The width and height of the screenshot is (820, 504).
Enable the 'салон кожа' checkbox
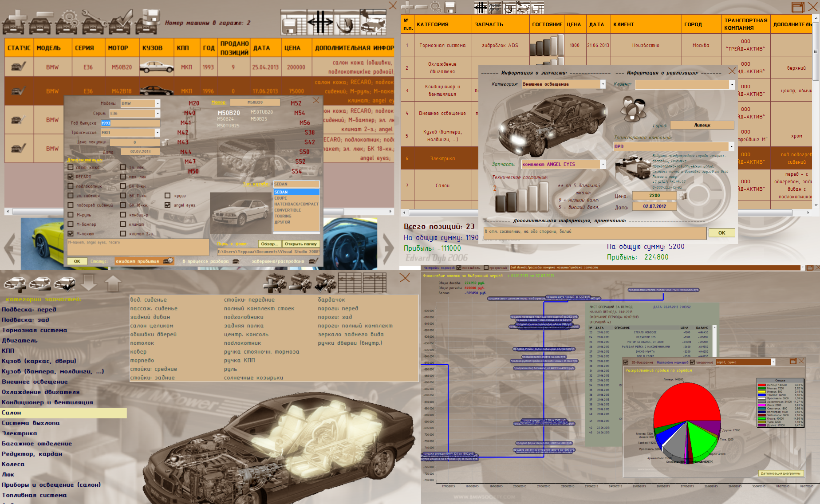point(71,167)
